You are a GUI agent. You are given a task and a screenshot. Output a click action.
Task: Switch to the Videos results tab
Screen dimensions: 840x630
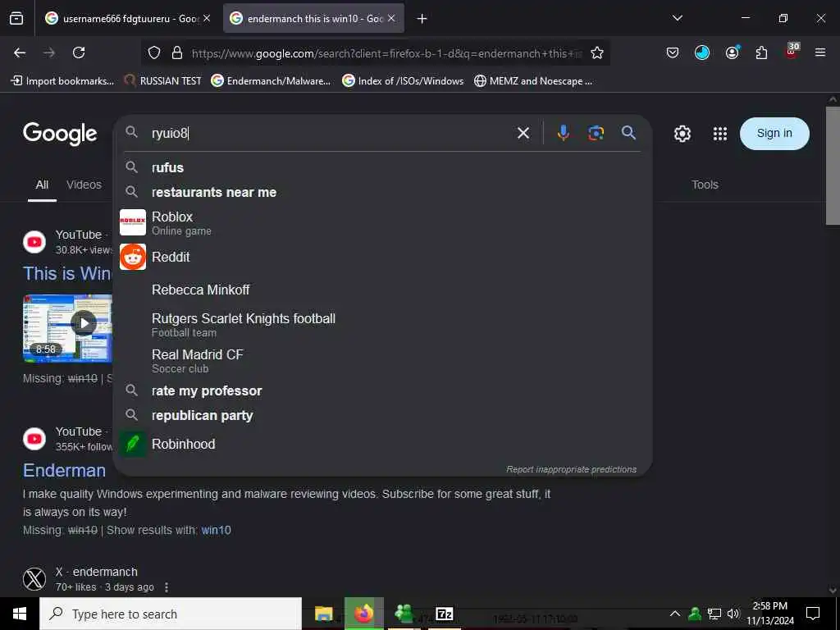point(84,185)
